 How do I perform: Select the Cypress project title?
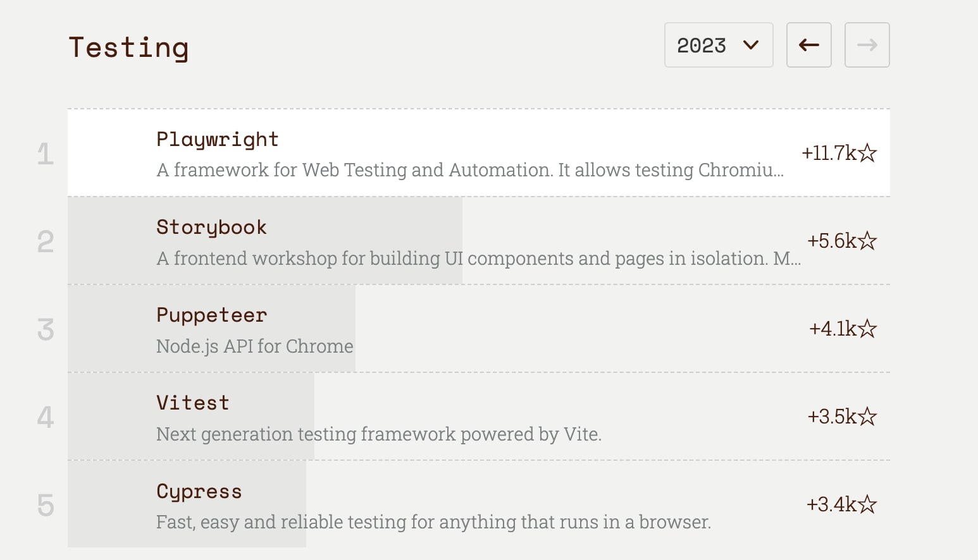[x=199, y=491]
